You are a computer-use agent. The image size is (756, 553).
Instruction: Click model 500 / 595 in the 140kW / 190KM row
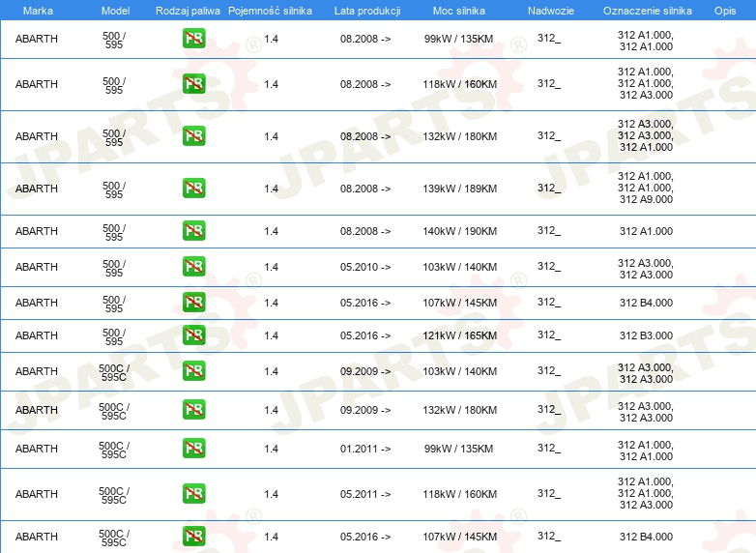114,232
